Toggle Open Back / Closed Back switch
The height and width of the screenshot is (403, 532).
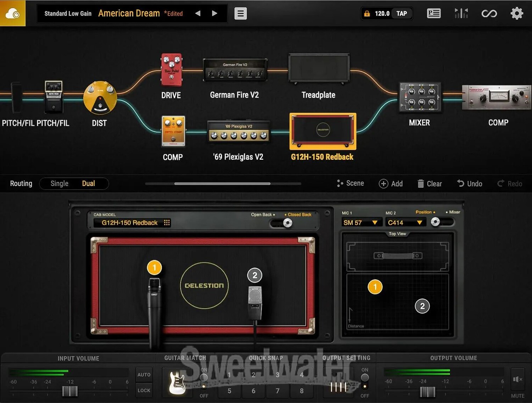(281, 223)
